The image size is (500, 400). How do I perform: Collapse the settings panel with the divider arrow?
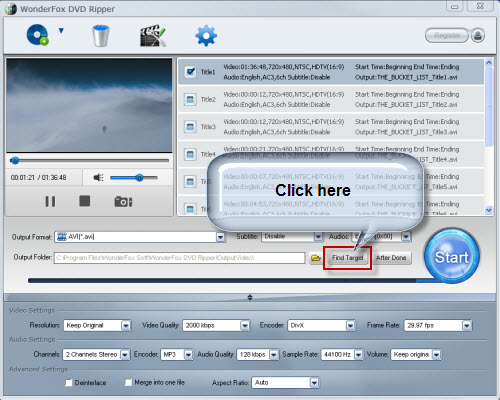click(x=250, y=297)
